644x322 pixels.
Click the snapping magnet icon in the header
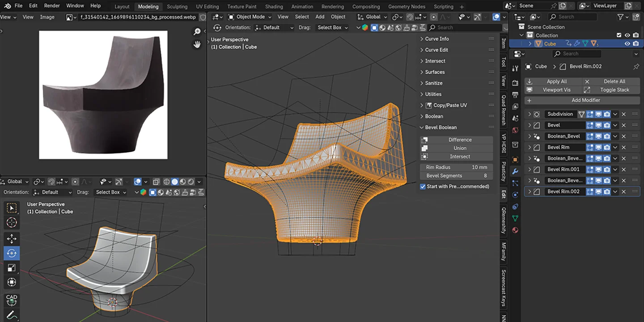[x=410, y=17]
